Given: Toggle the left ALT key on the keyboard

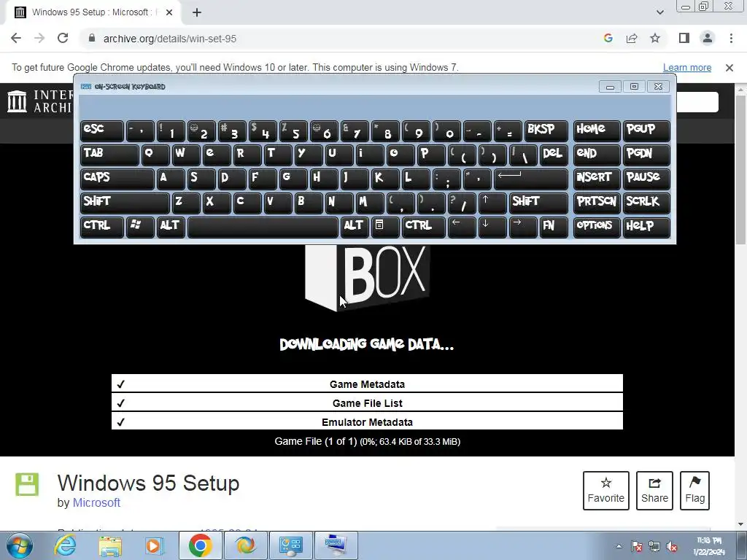Looking at the screenshot, I should tap(171, 227).
